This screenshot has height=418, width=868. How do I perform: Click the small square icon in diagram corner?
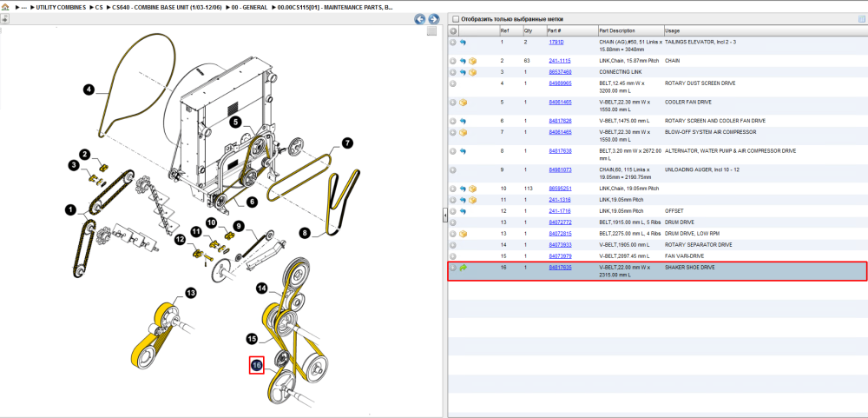point(431,31)
